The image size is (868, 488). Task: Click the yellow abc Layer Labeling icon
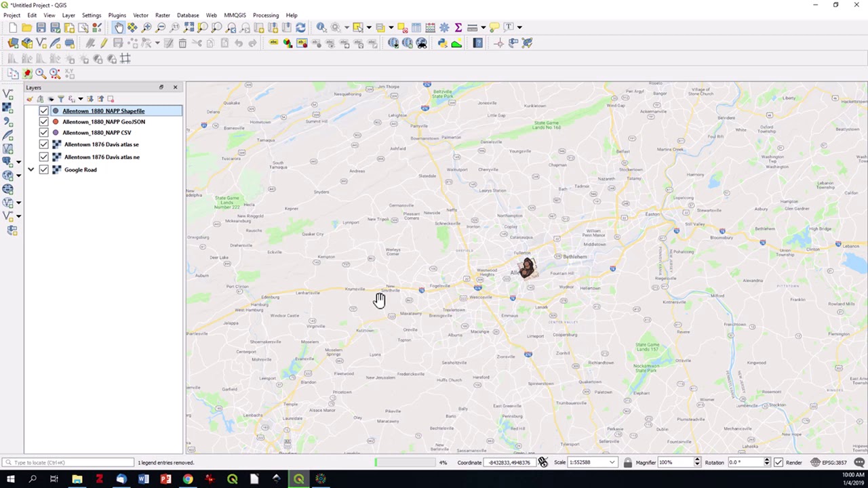tap(274, 43)
